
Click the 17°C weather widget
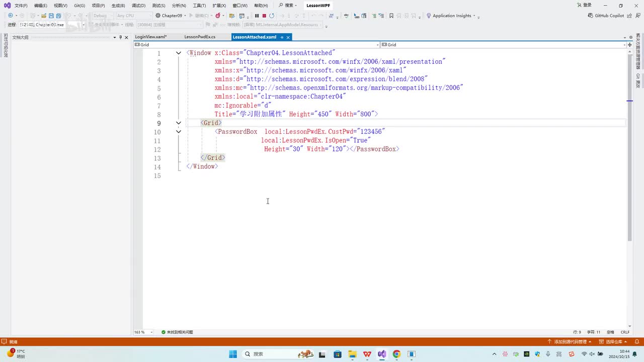16,353
